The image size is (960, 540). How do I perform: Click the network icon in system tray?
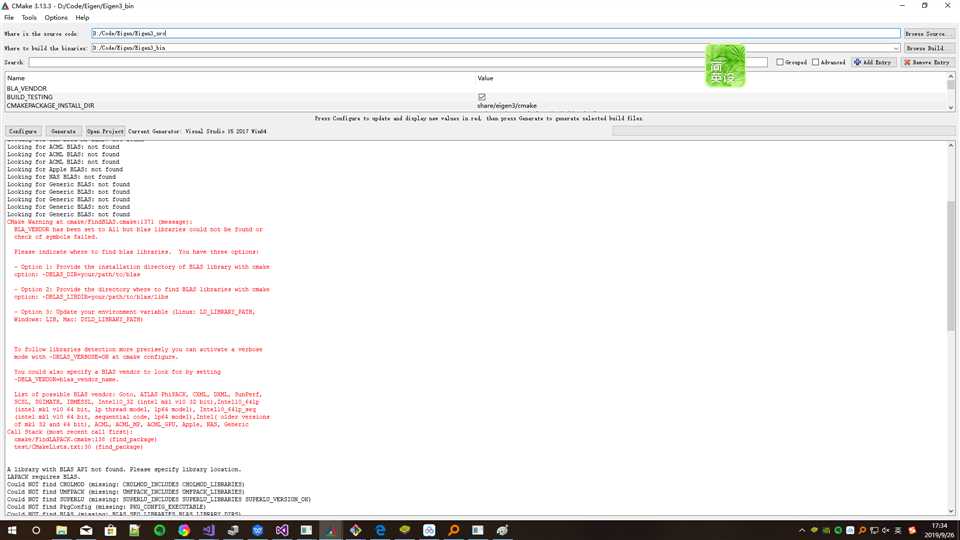pos(874,530)
